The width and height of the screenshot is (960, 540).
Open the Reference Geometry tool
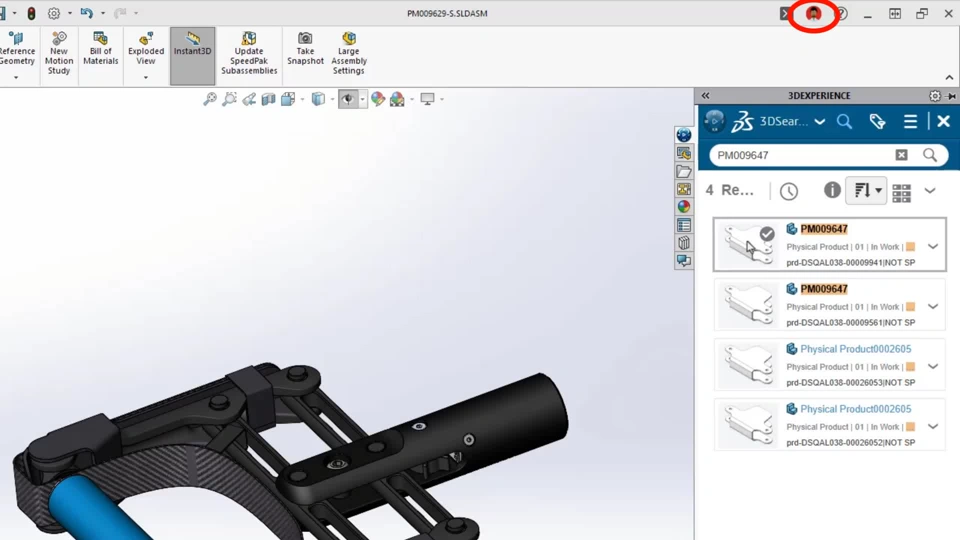coord(16,49)
